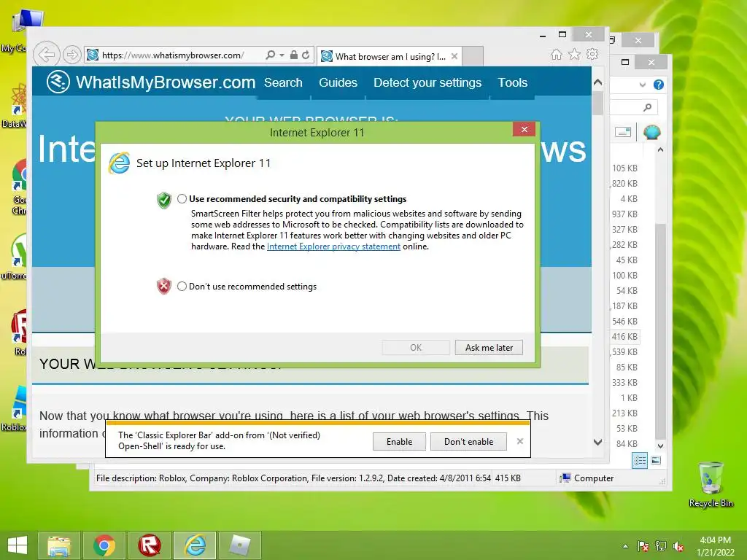The height and width of the screenshot is (560, 747).
Task: Open the Windows Start button
Action: [x=18, y=545]
